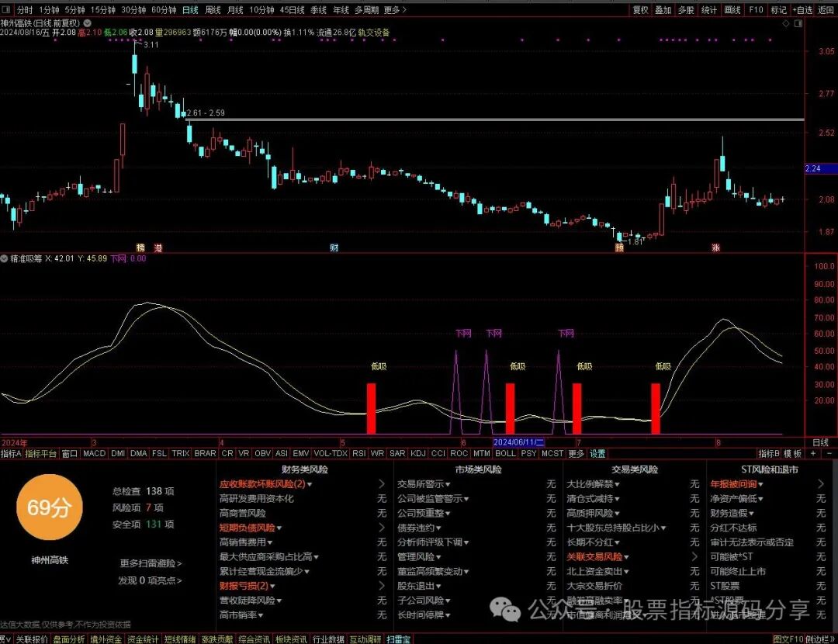Click 图文F10 at bottom right
Screen dimensions: 838x644
coord(788,639)
